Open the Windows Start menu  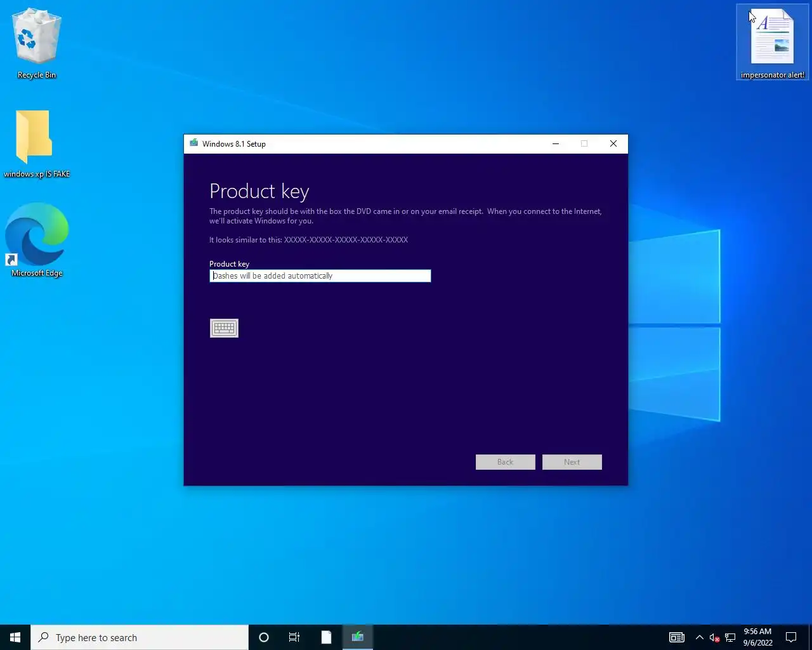[15, 637]
